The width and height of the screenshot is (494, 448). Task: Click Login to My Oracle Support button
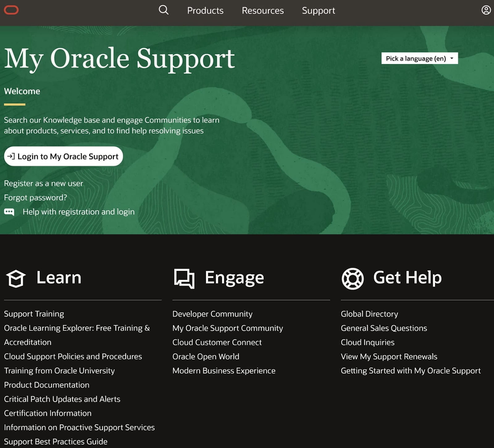[63, 156]
